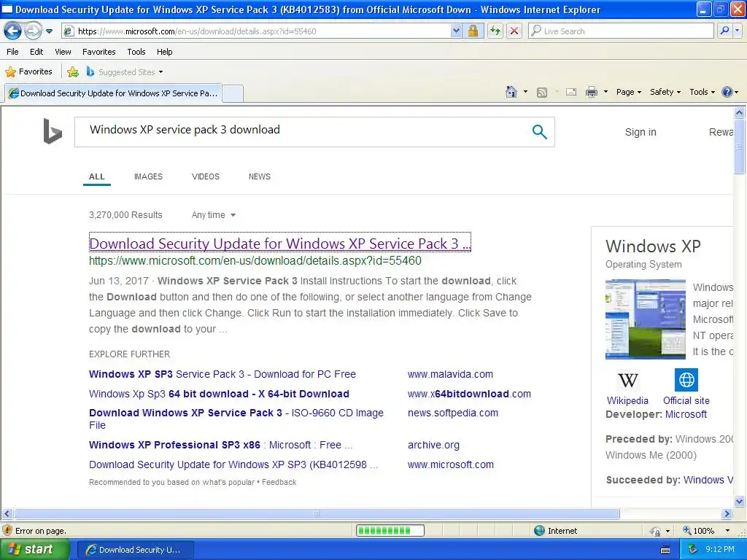The height and width of the screenshot is (560, 747).
Task: Click the Bing search magnifier icon
Action: click(x=539, y=131)
